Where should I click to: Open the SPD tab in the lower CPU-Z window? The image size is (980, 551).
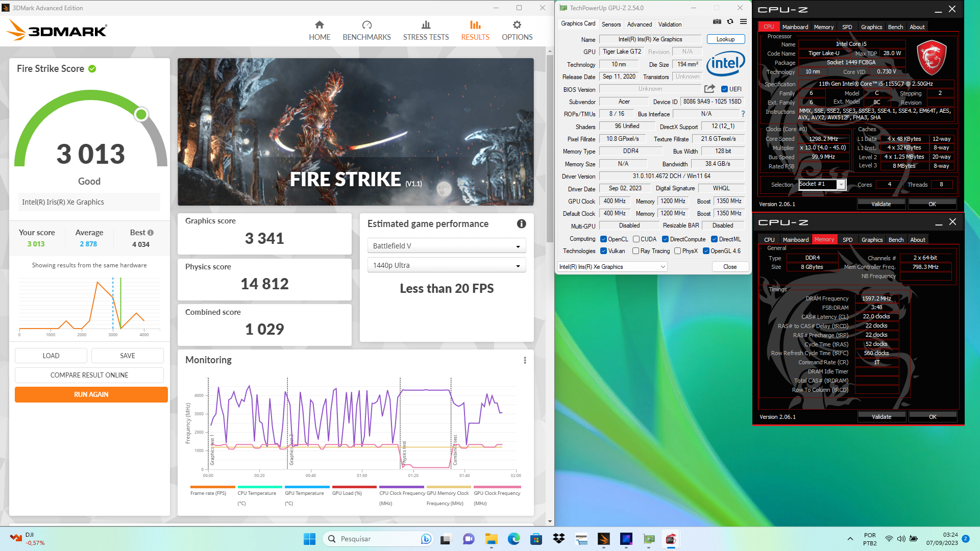coord(847,240)
